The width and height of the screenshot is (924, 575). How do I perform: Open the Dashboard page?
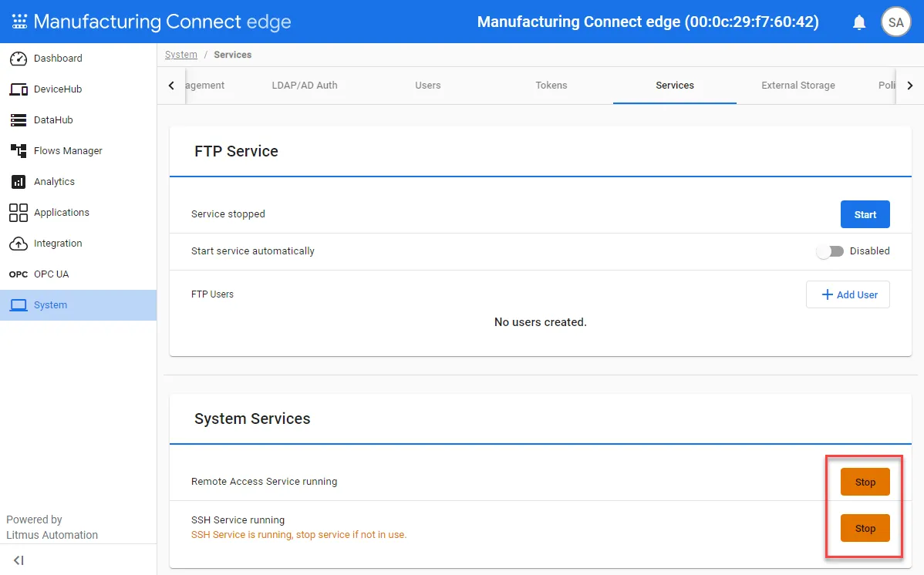(79, 59)
